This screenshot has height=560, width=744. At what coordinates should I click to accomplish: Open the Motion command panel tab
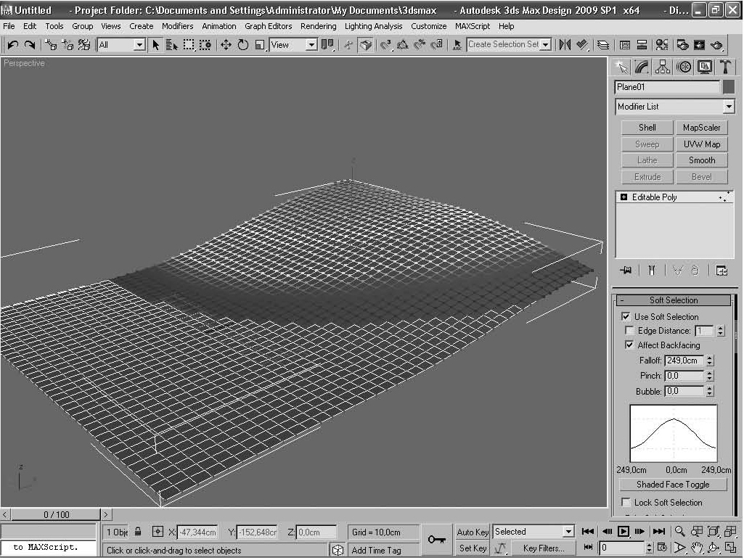(x=684, y=67)
